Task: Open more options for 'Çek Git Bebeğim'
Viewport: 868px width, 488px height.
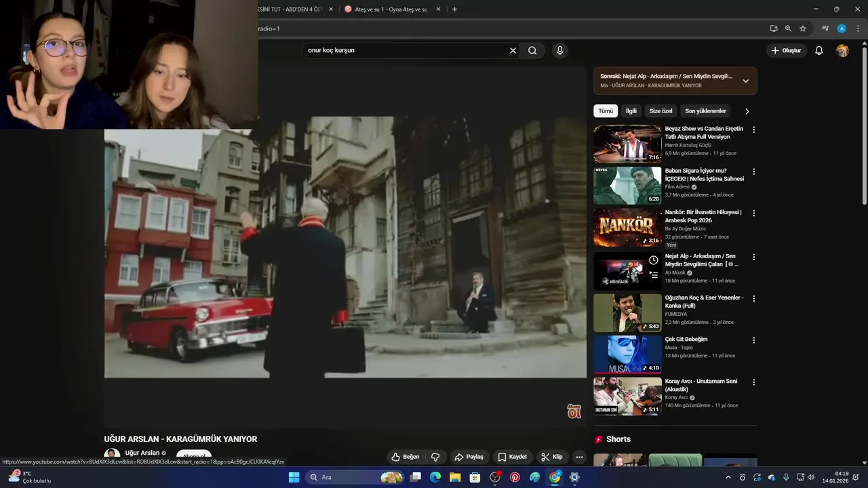Action: coord(753,340)
